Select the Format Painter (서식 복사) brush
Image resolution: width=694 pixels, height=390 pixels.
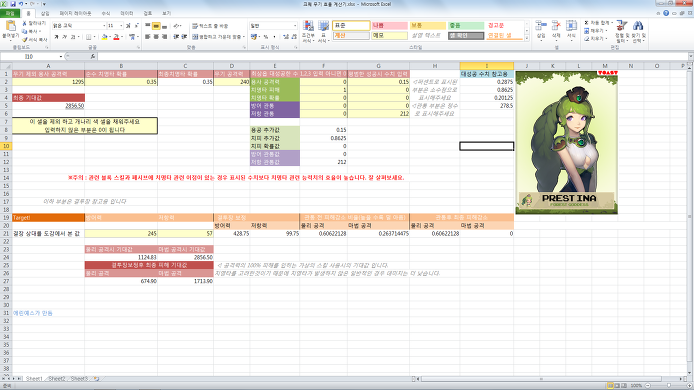[25, 40]
